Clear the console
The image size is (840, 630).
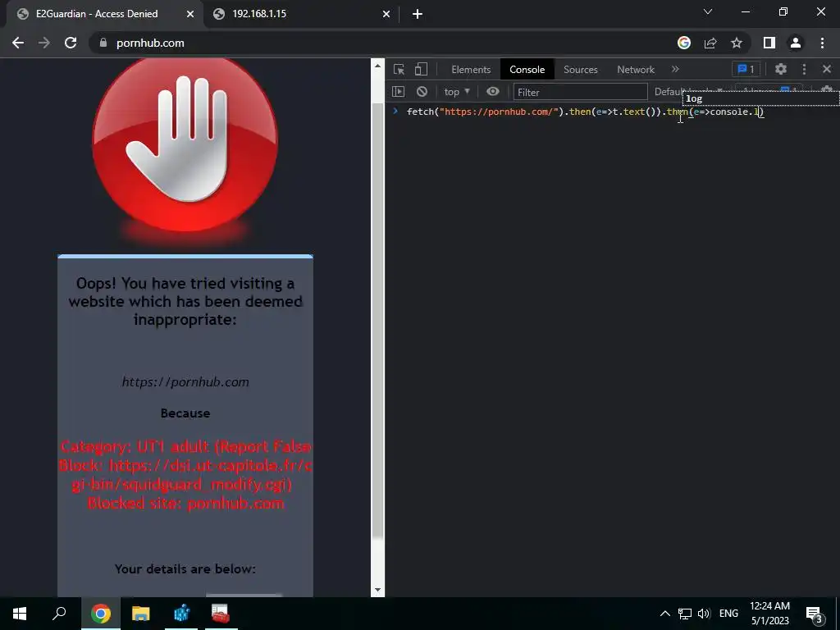[x=422, y=92]
